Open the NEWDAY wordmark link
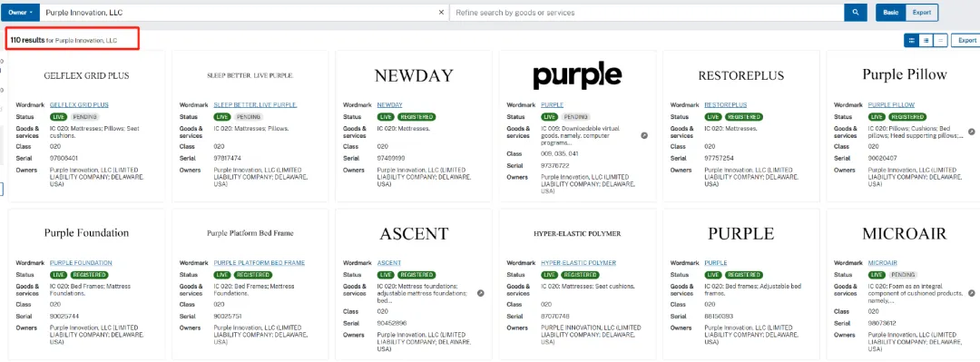 [390, 105]
